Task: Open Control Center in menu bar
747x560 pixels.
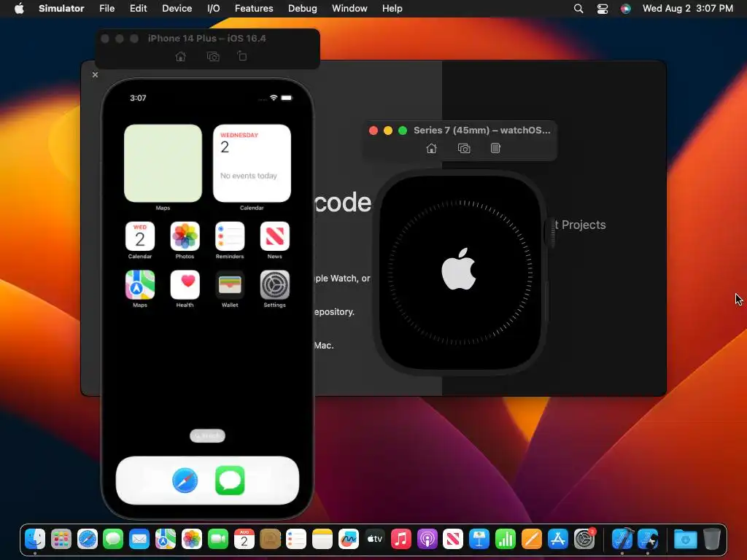Action: [x=602, y=9]
